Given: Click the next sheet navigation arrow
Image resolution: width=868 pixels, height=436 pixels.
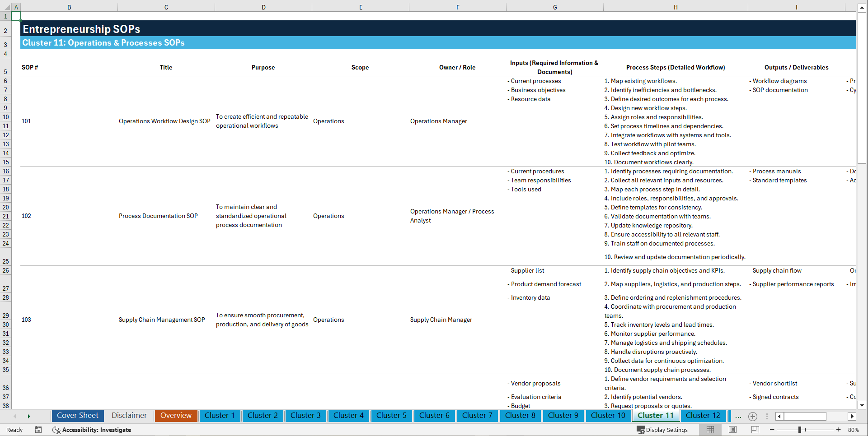Looking at the screenshot, I should point(29,416).
